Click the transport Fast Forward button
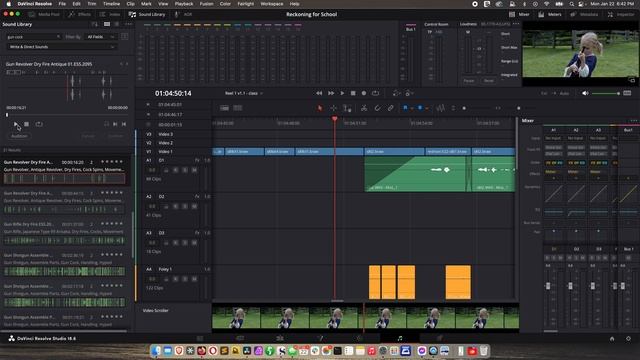Screen dimensions: 640x360 click(x=331, y=93)
